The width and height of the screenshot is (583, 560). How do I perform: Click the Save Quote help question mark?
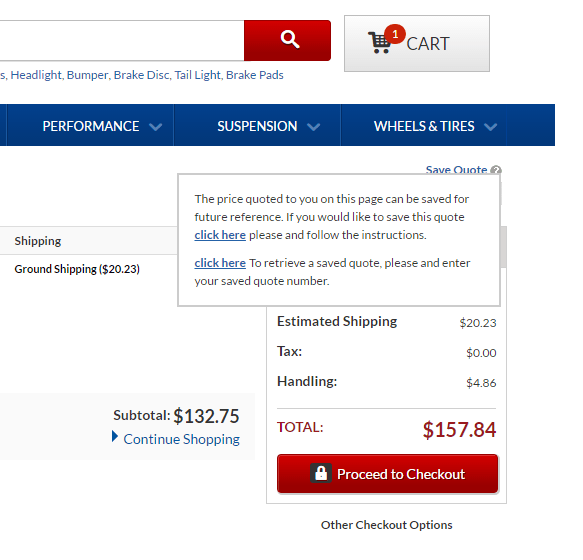[496, 170]
